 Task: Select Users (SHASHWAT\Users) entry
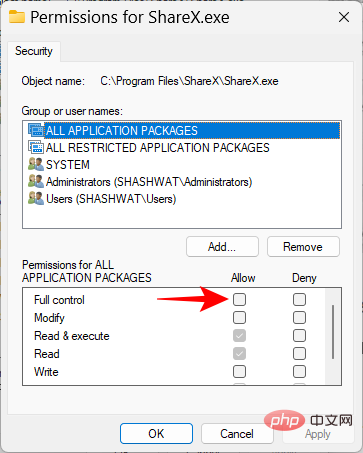tap(111, 199)
